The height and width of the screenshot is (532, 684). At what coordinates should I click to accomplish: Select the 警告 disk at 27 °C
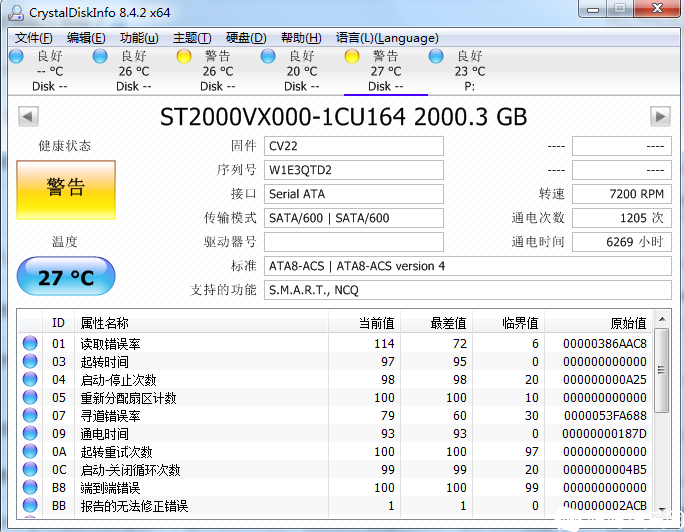pos(386,71)
